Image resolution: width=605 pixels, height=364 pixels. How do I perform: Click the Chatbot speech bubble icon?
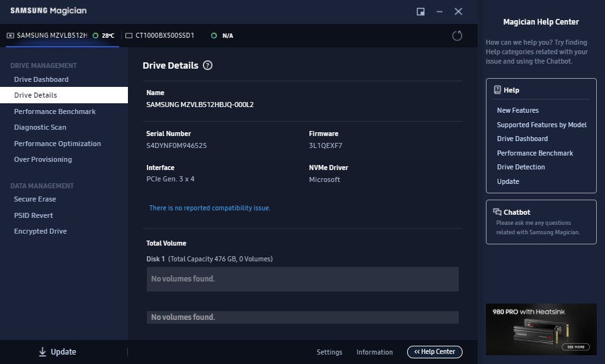[x=497, y=212]
